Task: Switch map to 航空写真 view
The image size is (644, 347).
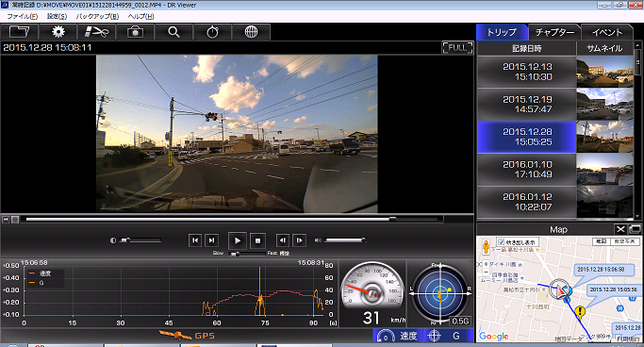Action: tap(625, 241)
